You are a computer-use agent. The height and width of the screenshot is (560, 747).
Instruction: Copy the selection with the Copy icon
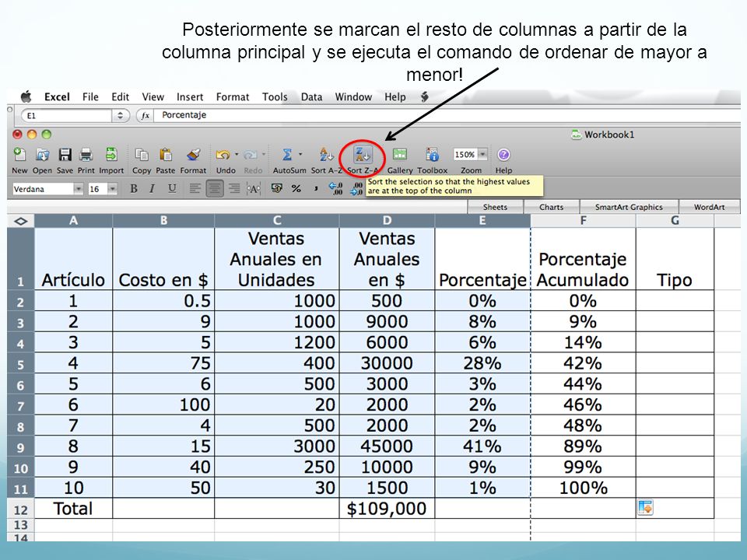point(142,154)
